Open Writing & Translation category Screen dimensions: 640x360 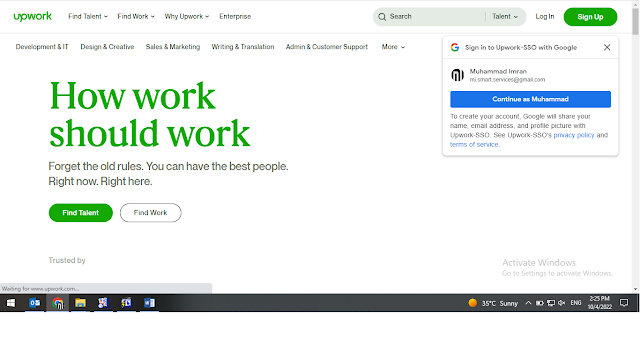click(x=243, y=47)
